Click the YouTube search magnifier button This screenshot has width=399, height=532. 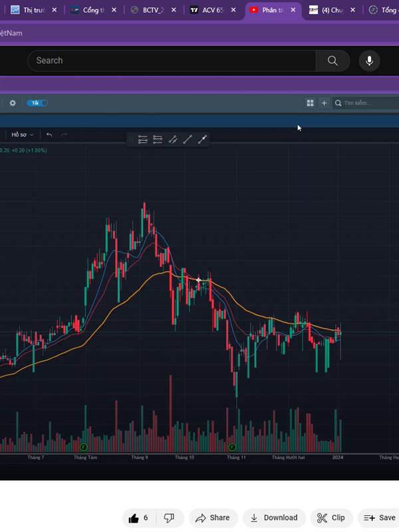tap(332, 61)
